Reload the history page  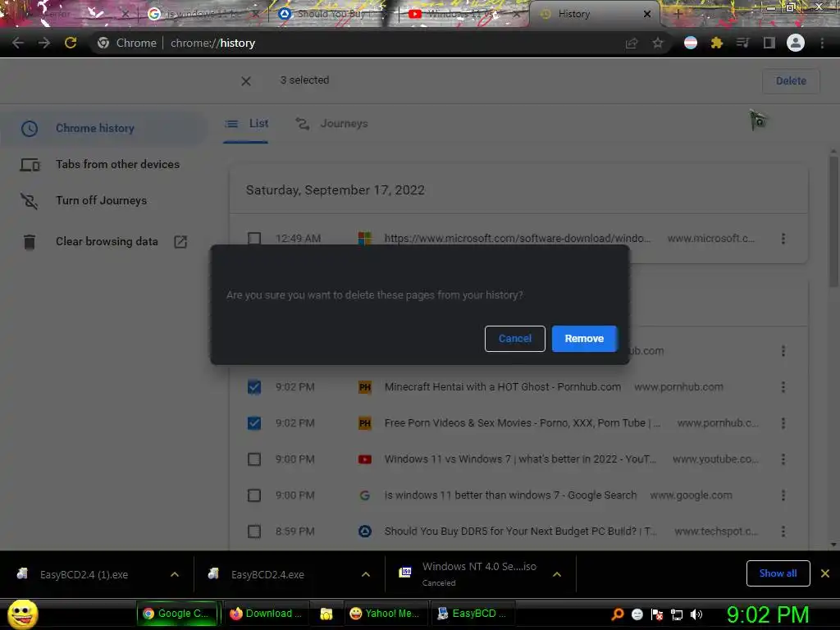coord(71,43)
